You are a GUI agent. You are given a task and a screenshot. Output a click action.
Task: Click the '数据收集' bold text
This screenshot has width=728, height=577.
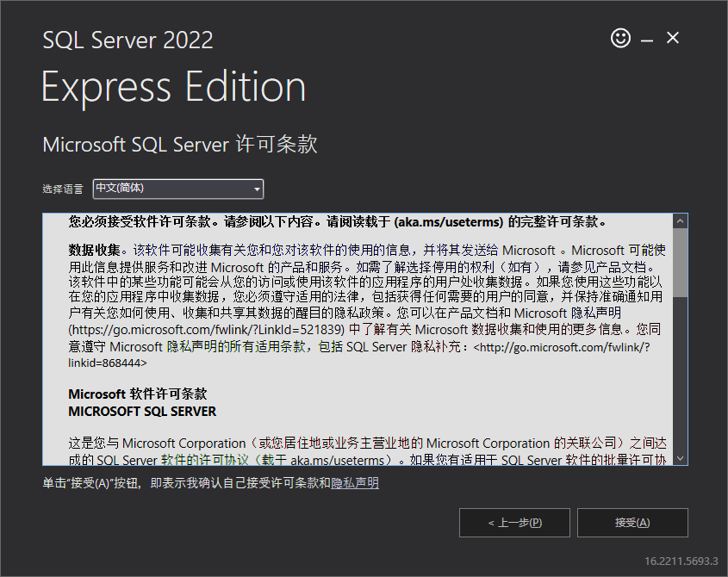[95, 251]
